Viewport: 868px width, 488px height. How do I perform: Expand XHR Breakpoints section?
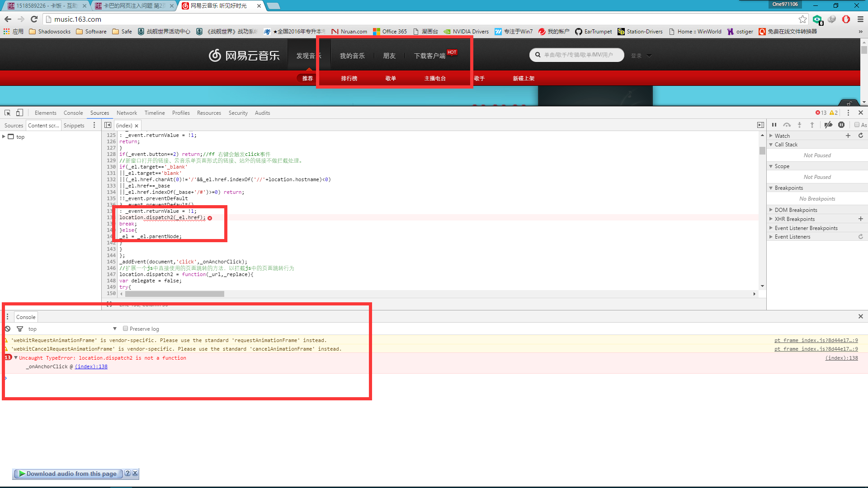[x=771, y=219]
